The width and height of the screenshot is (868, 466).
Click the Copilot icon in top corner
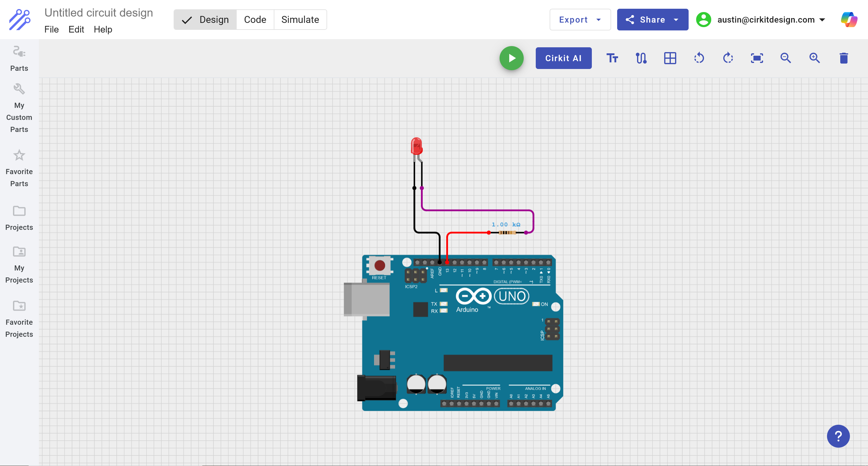point(849,20)
